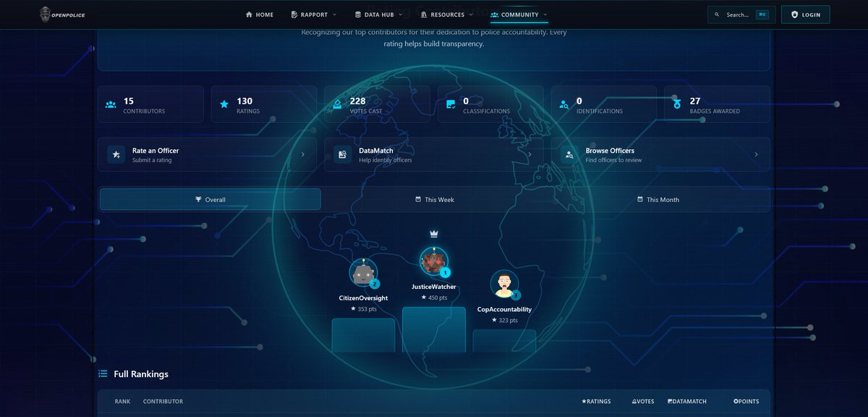The height and width of the screenshot is (417, 868).
Task: Click the '27 Badges Awarded' stat
Action: [717, 104]
